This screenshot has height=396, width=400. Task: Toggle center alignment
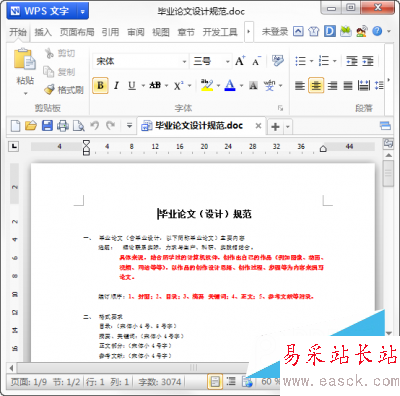[316, 86]
